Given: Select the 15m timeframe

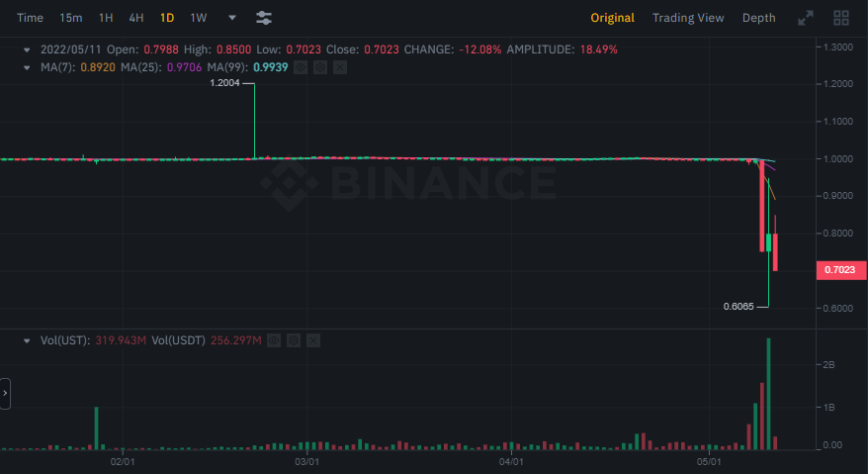Looking at the screenshot, I should coord(71,18).
